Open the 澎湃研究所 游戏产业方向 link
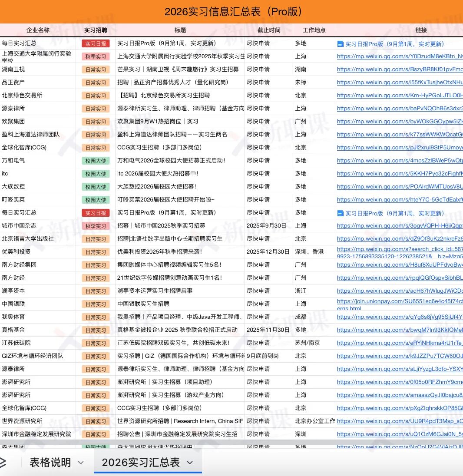Viewport: 463px width, 476px height. (x=399, y=395)
